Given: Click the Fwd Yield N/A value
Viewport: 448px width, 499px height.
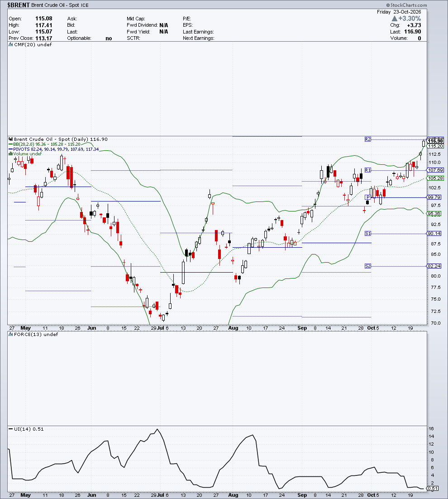Looking at the screenshot, I should [164, 32].
